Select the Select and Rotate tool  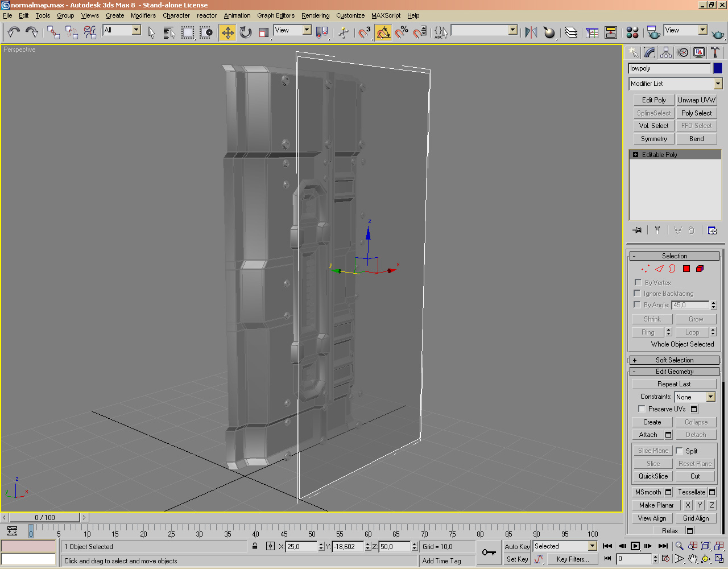coord(245,32)
